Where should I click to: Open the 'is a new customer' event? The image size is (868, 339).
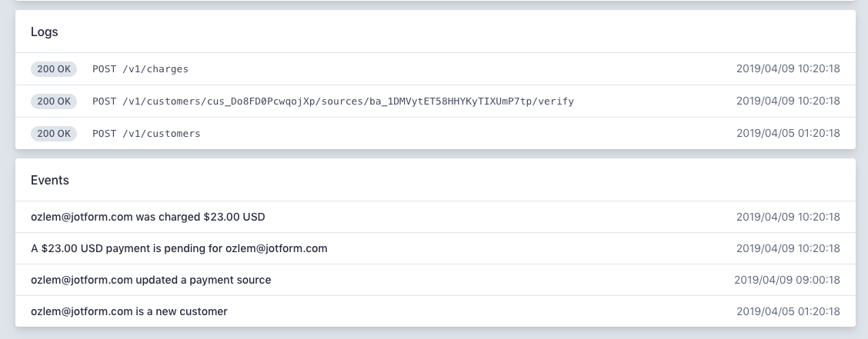(x=435, y=311)
